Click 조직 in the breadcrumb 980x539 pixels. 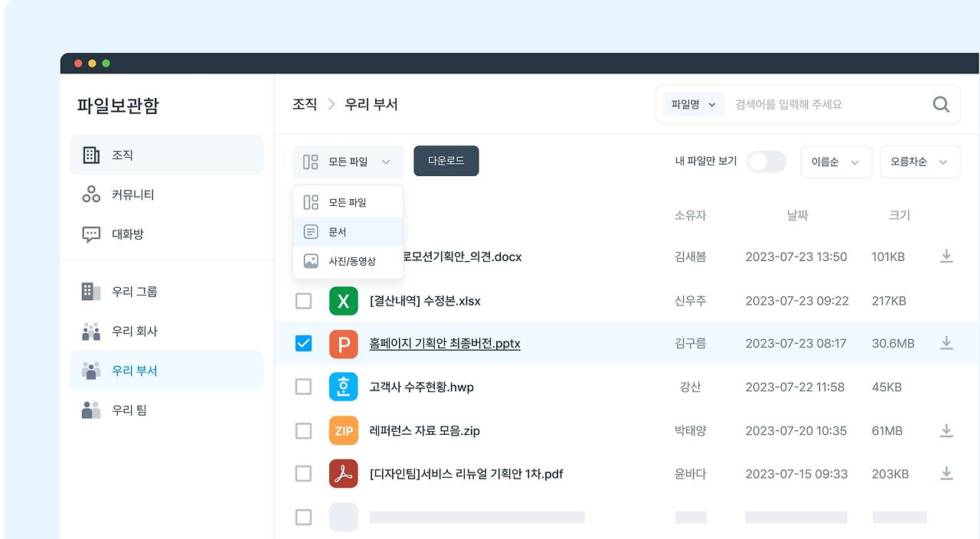[305, 104]
